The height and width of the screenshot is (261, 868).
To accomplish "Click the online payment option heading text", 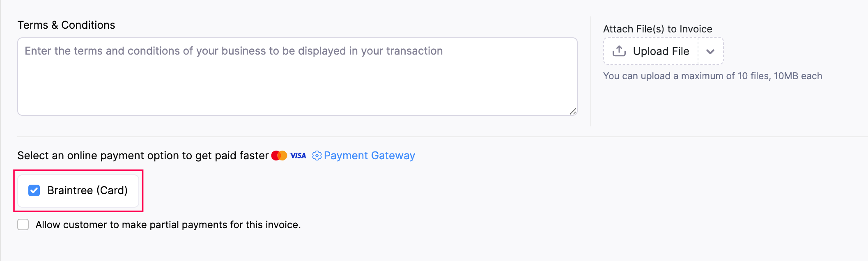I will (142, 156).
